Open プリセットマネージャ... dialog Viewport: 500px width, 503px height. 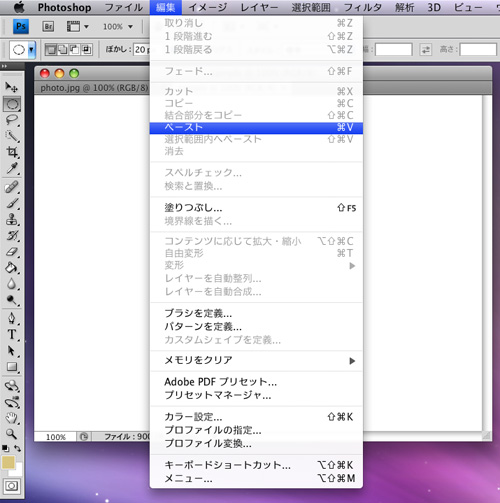[x=256, y=395]
